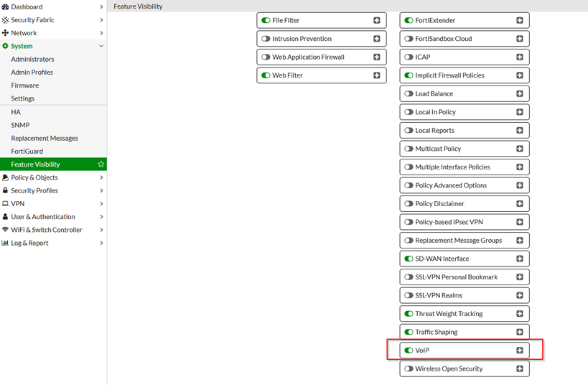Screen dimensions: 588x385
Task: Open the Firmware page from sidebar
Action: (25, 85)
